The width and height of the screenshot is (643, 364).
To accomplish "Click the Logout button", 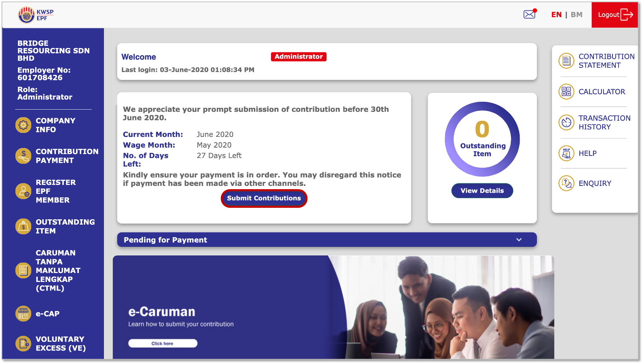I will (x=615, y=15).
